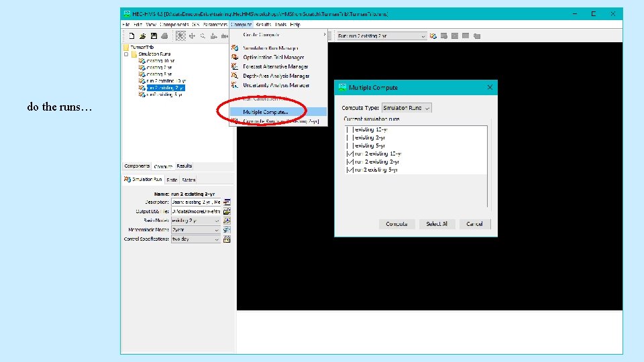
Task: Open Depth-Area Analysis Manager menu entry
Action: click(276, 76)
